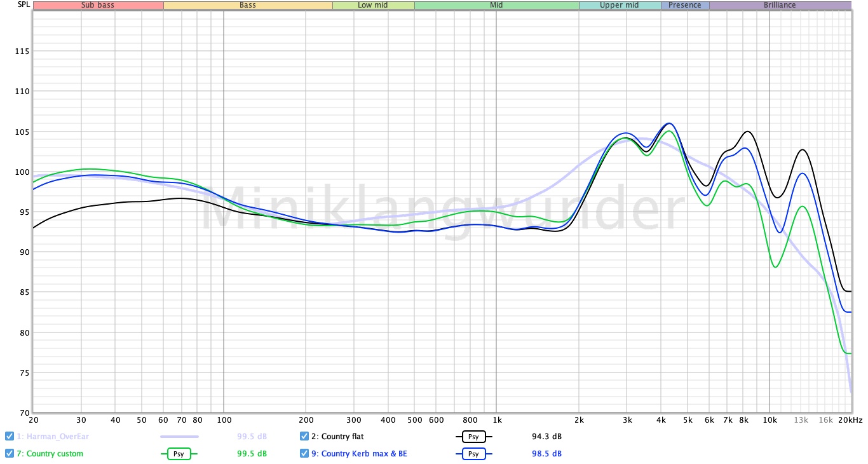Image resolution: width=868 pixels, height=464 pixels.
Task: Uncheck the Harman_OverEar trace checkbox
Action: pyautogui.click(x=10, y=436)
